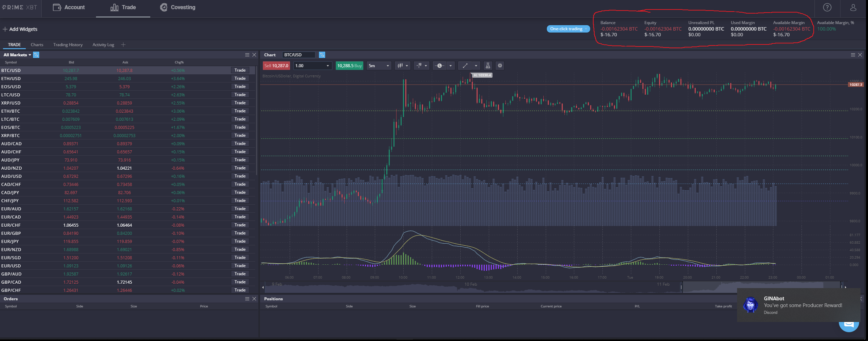Click the crosshair flag cursor tool icon
This screenshot has width=868, height=341.
[419, 66]
